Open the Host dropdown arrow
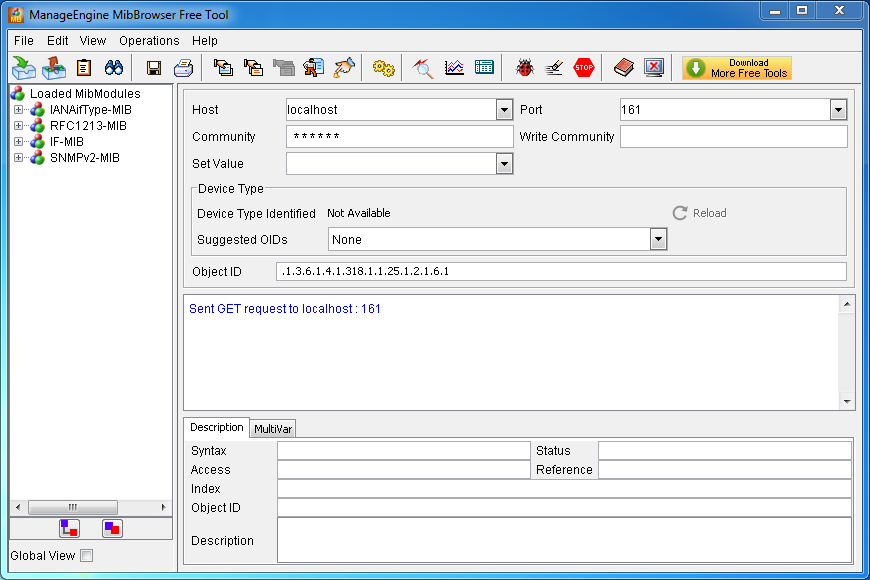870x580 pixels. (x=504, y=110)
